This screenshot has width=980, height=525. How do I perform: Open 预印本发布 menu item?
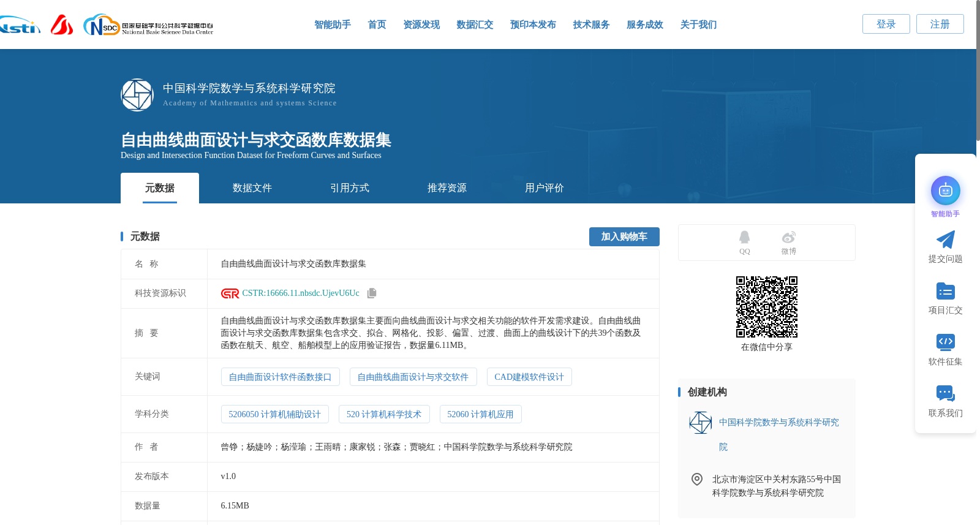[533, 25]
